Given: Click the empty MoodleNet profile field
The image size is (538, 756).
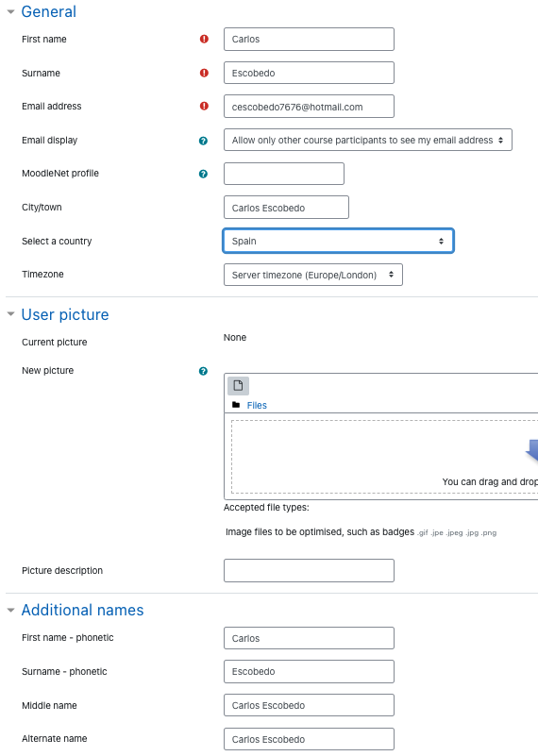Looking at the screenshot, I should pos(284,174).
